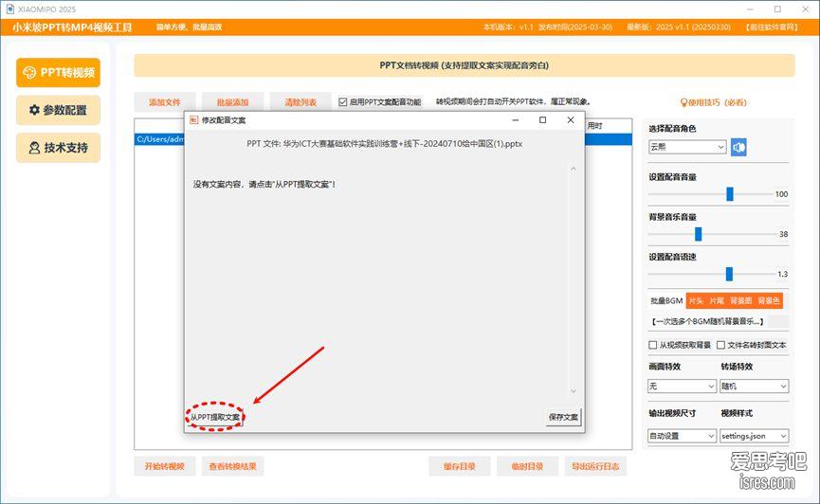The width and height of the screenshot is (820, 504).
Task: Open the 前往软件官网 link in the header
Action: (772, 27)
